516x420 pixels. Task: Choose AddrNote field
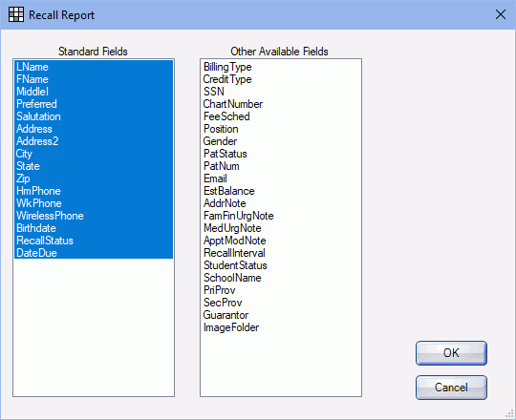[281, 203]
